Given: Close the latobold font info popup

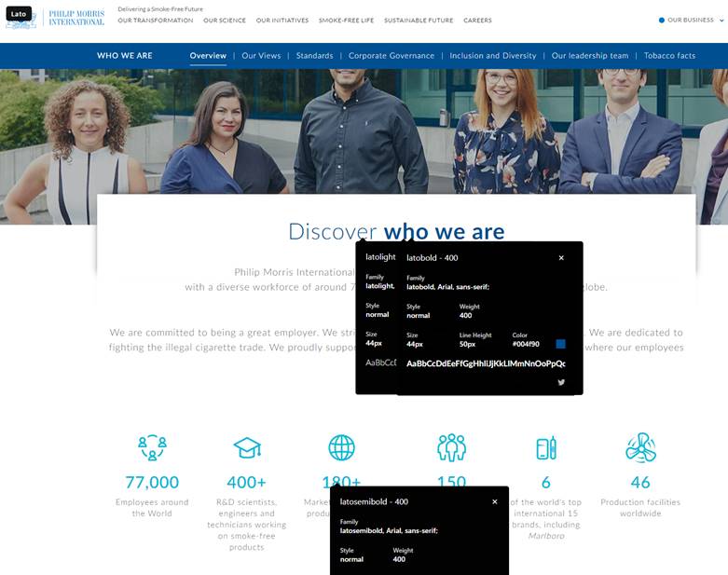Looking at the screenshot, I should (561, 258).
